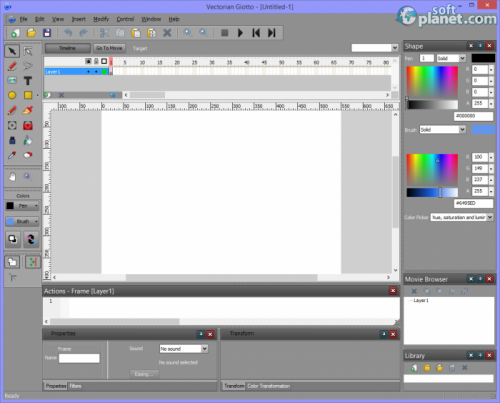Screen dimensions: 500x403
Task: Click the Timeline button
Action: click(x=68, y=48)
